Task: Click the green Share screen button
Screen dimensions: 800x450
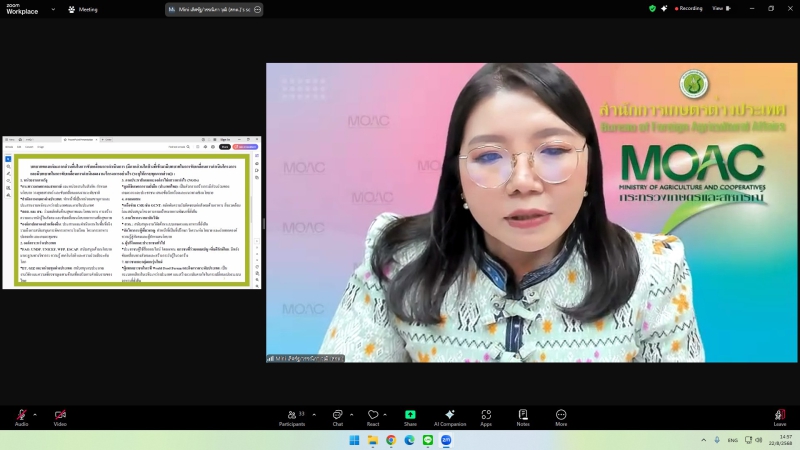Action: [410, 415]
